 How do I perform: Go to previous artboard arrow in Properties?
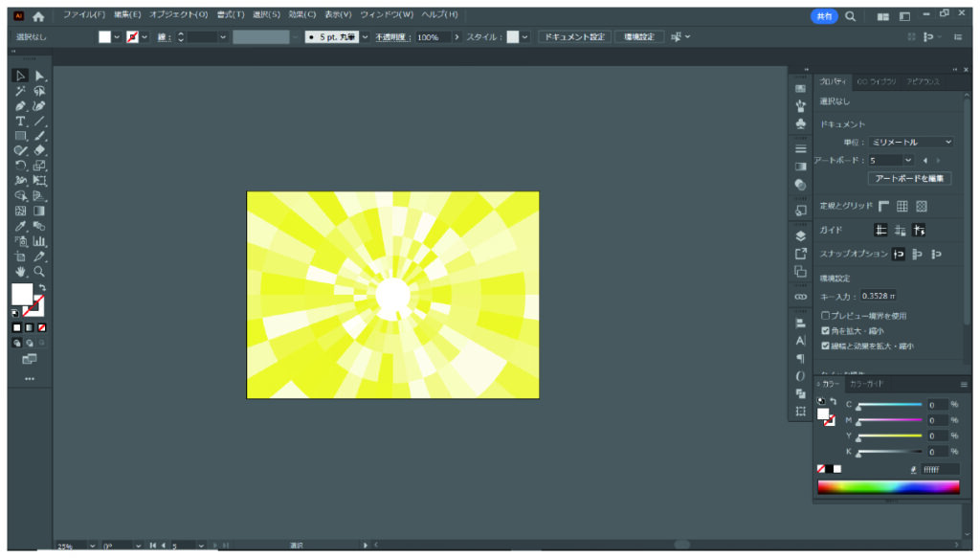(925, 161)
